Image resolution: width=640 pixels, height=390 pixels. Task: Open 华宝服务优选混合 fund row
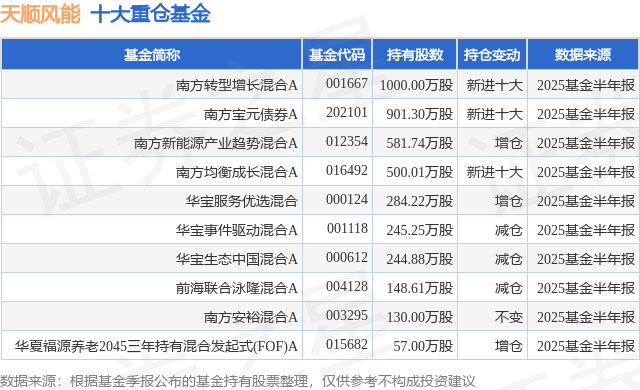click(x=242, y=201)
